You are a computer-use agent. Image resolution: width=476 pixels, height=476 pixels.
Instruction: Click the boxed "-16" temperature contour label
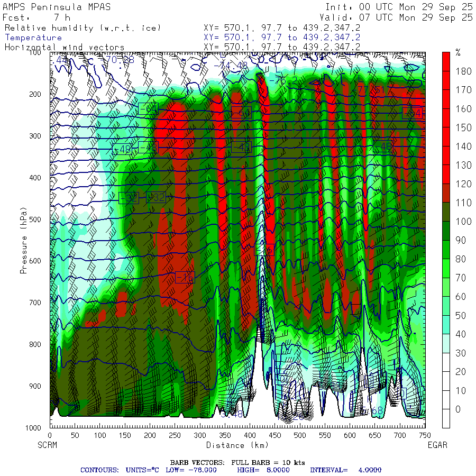tap(185, 278)
